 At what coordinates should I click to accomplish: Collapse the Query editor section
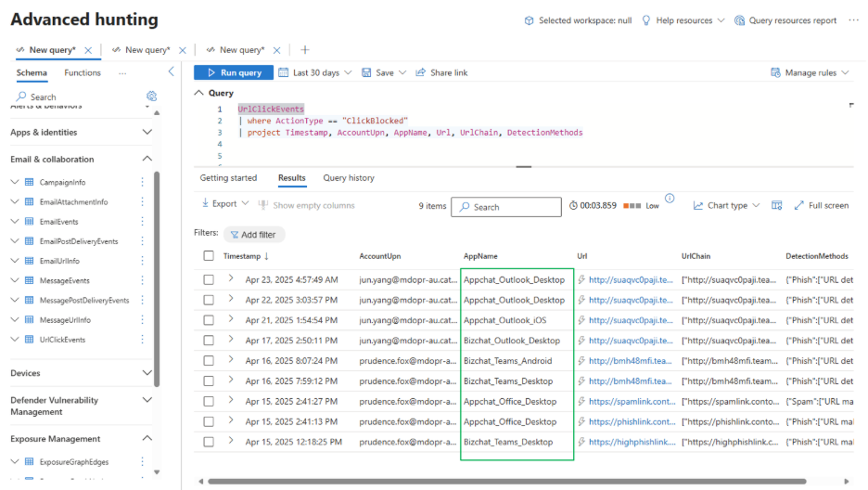(198, 93)
